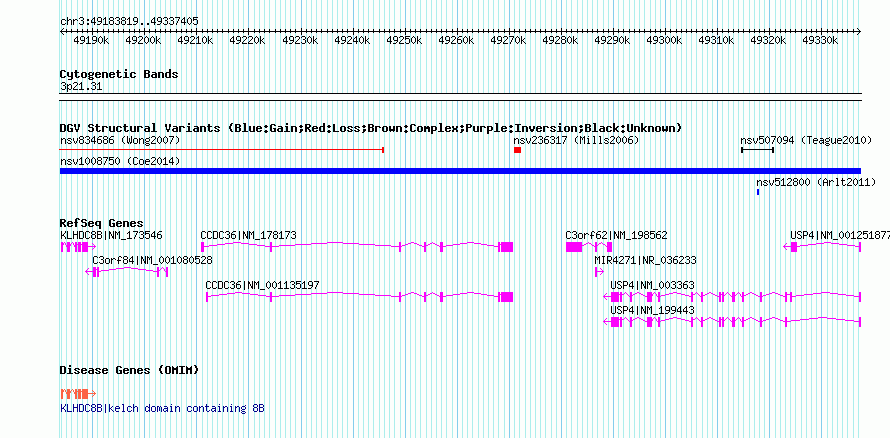Click the chr3:49183819..49337405 coordinates label

(129, 22)
